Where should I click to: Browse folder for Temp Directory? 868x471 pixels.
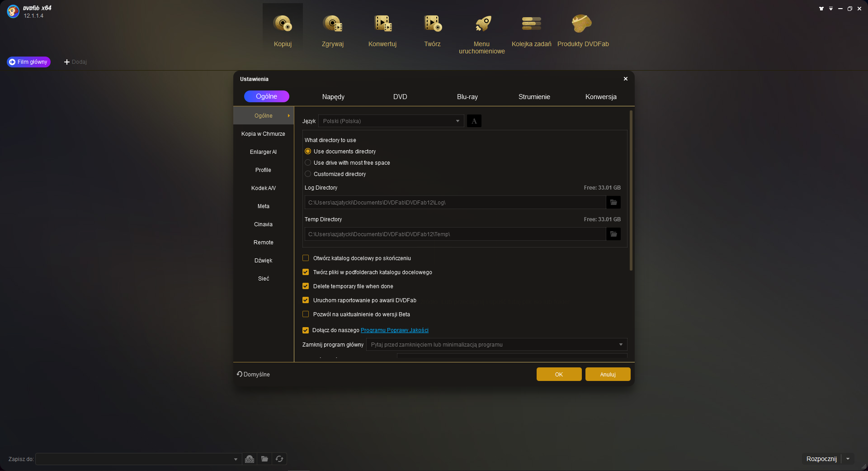613,234
